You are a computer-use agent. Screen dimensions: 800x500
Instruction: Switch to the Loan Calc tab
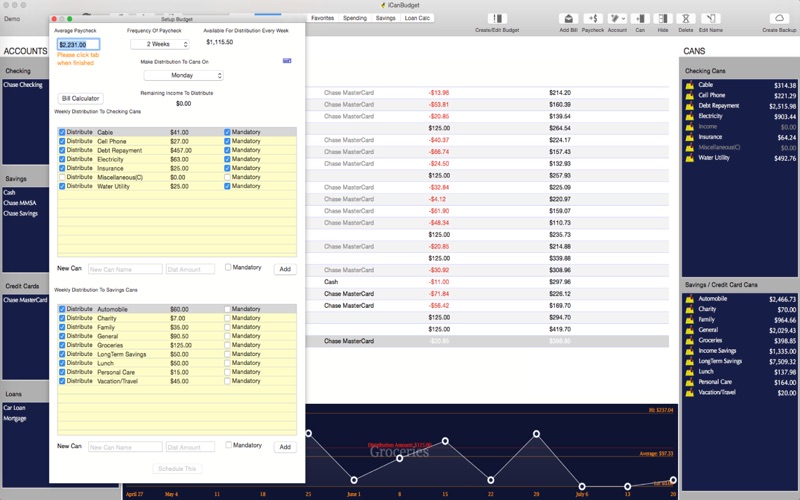[x=417, y=18]
